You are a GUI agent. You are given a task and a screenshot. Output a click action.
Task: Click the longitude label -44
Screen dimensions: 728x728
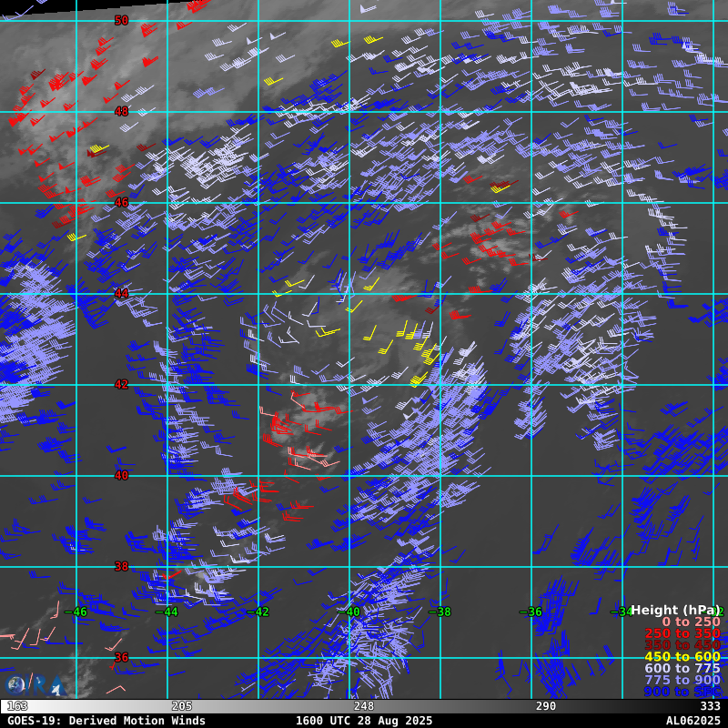tap(167, 612)
